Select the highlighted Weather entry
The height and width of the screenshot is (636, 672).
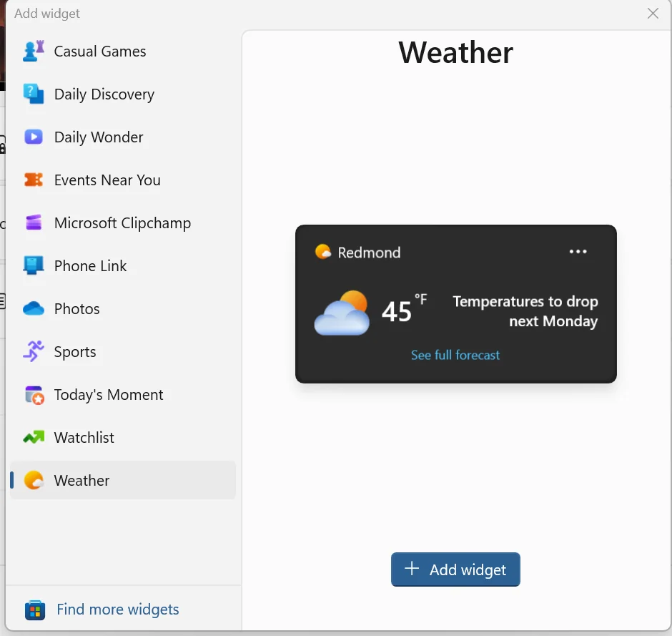coord(123,480)
